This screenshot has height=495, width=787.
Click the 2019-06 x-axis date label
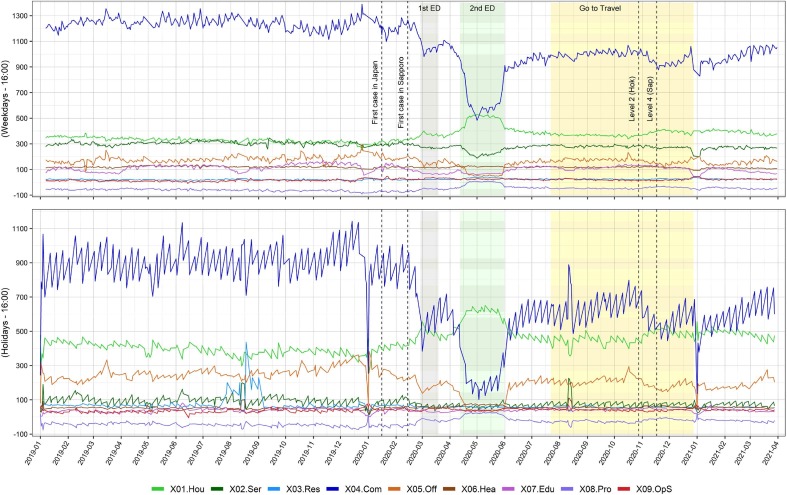click(170, 452)
